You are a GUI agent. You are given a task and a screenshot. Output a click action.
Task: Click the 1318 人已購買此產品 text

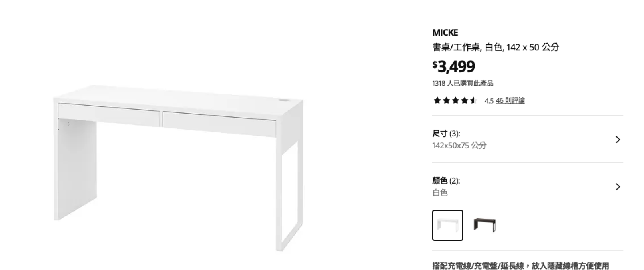coord(463,83)
